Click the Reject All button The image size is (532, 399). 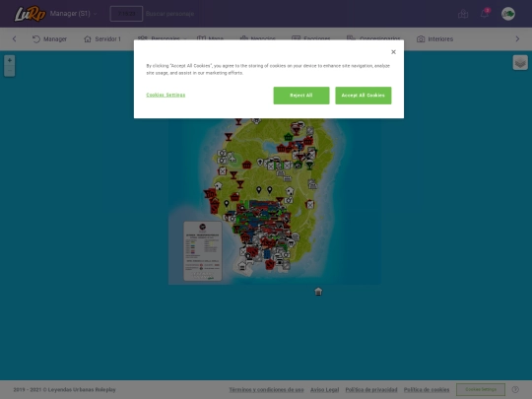click(301, 96)
